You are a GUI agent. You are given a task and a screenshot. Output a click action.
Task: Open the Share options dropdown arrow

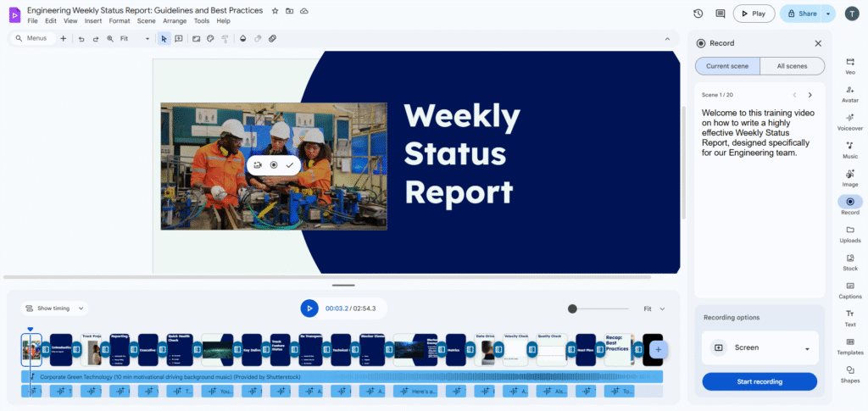pyautogui.click(x=828, y=14)
